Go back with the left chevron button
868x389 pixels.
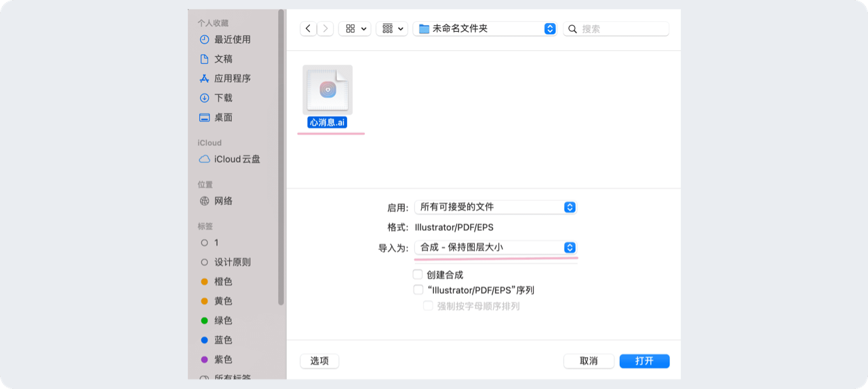(309, 29)
